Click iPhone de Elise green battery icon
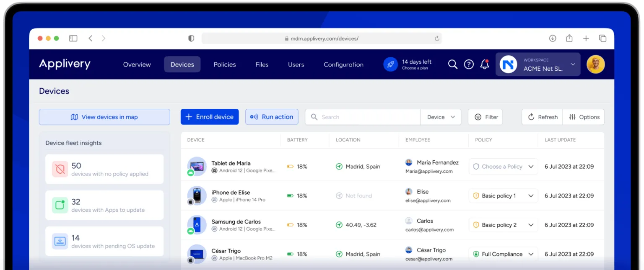 290,195
